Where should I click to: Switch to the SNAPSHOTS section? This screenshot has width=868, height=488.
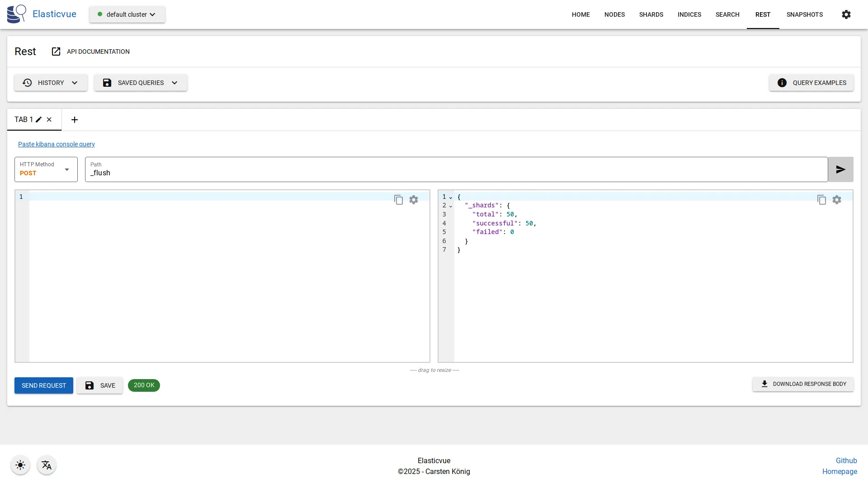point(805,14)
